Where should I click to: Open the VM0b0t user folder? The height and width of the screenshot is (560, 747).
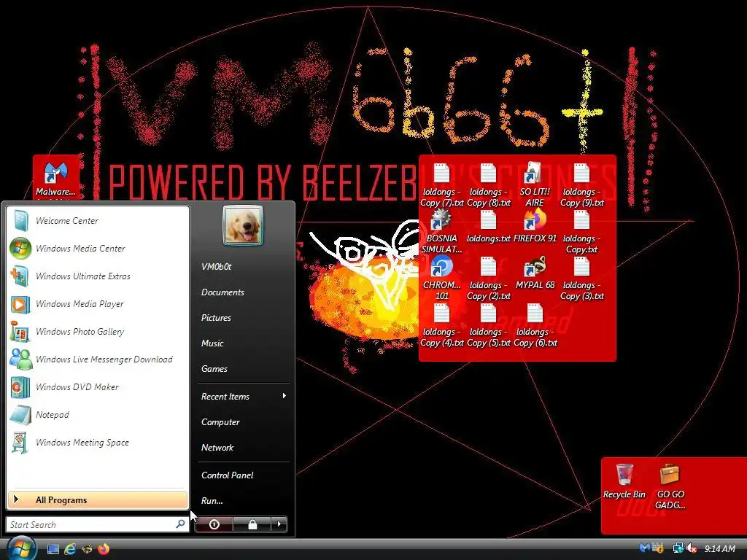243,267
